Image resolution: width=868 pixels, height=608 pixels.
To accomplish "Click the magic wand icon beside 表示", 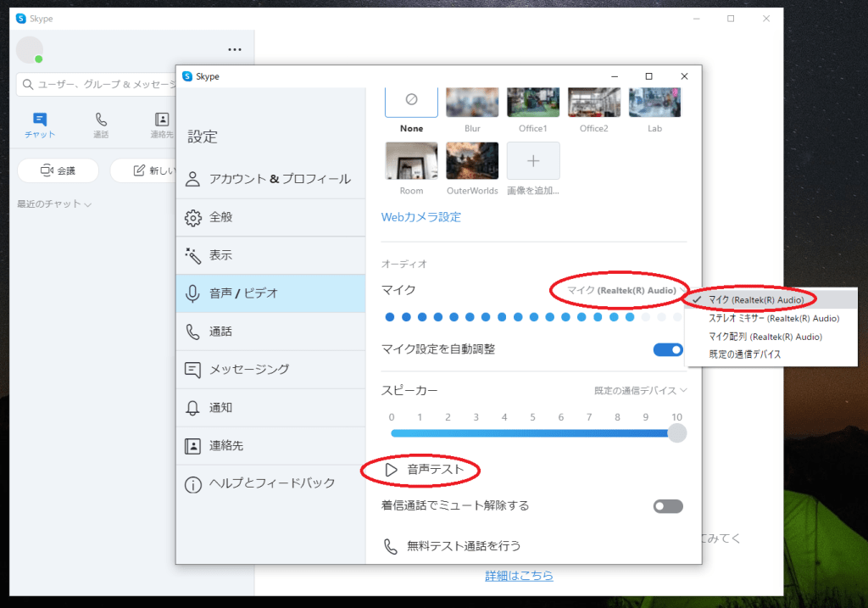I will (x=192, y=255).
